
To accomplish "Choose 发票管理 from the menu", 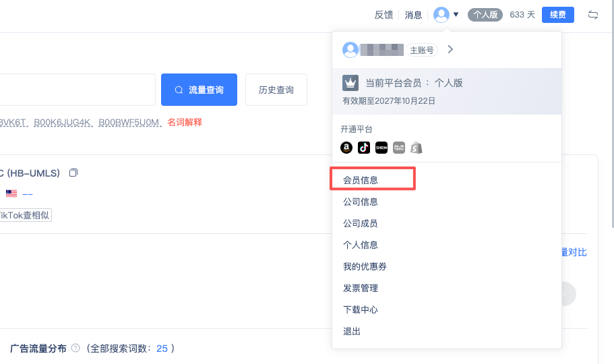I will (x=361, y=288).
